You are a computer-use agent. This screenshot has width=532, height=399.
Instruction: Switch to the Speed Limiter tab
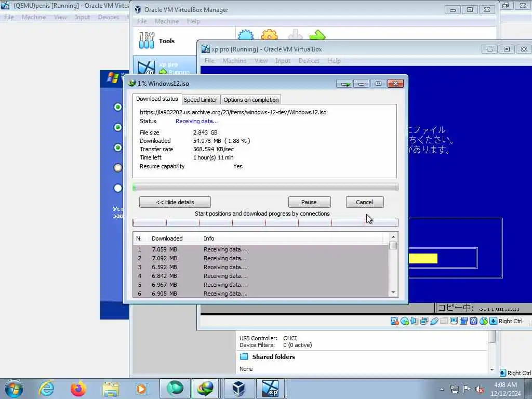[x=201, y=100]
